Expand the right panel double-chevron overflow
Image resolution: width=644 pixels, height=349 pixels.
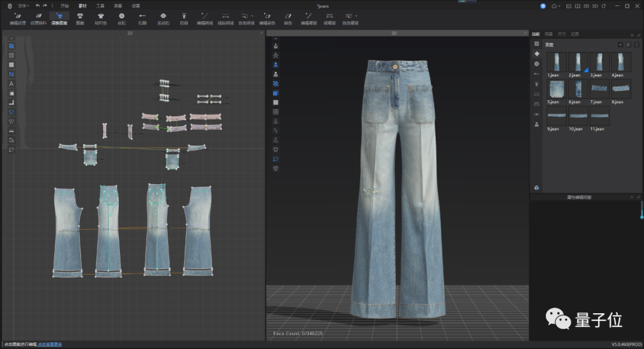point(632,35)
